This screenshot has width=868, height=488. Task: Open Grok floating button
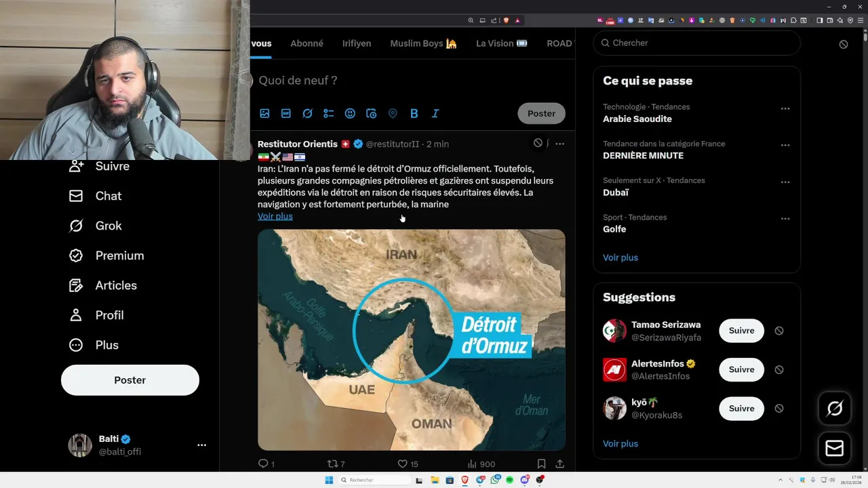(x=835, y=408)
